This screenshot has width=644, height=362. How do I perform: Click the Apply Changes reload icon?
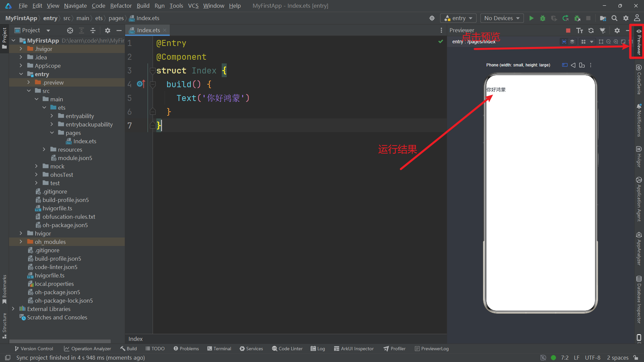pyautogui.click(x=566, y=18)
